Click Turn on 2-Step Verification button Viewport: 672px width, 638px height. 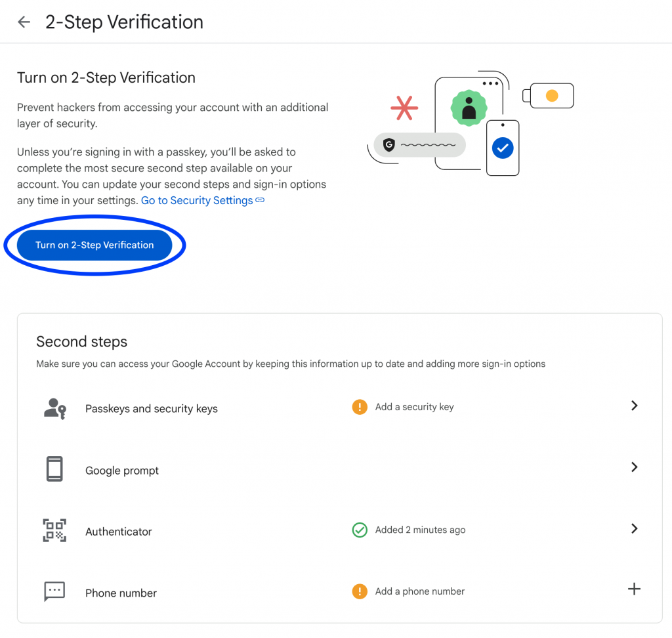pyautogui.click(x=94, y=245)
